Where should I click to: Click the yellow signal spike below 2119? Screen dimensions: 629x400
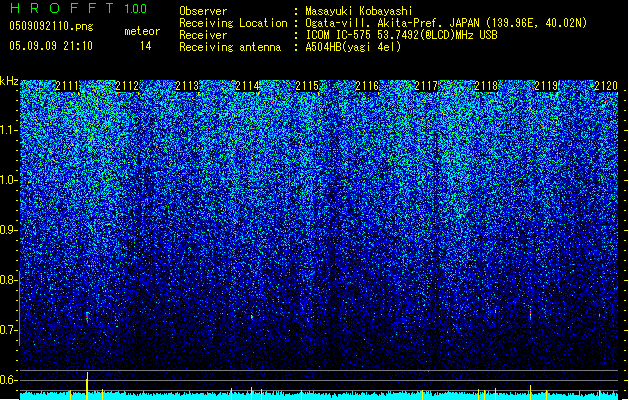530,392
